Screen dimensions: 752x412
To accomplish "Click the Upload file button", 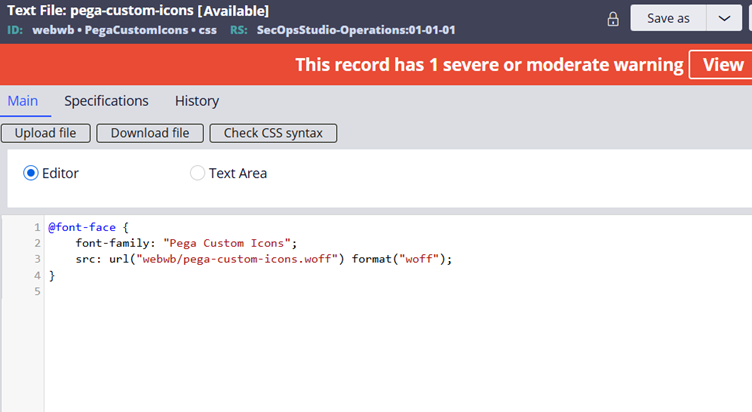I will click(x=46, y=133).
